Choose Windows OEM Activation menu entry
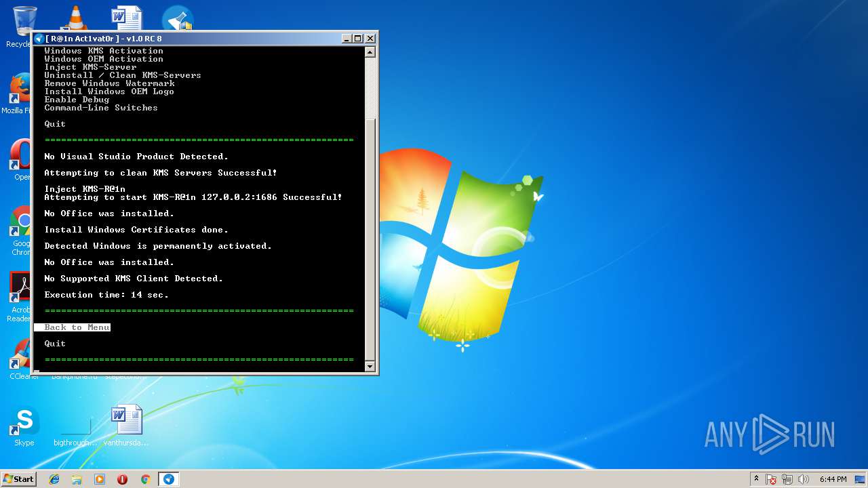The height and width of the screenshot is (488, 868). click(104, 59)
